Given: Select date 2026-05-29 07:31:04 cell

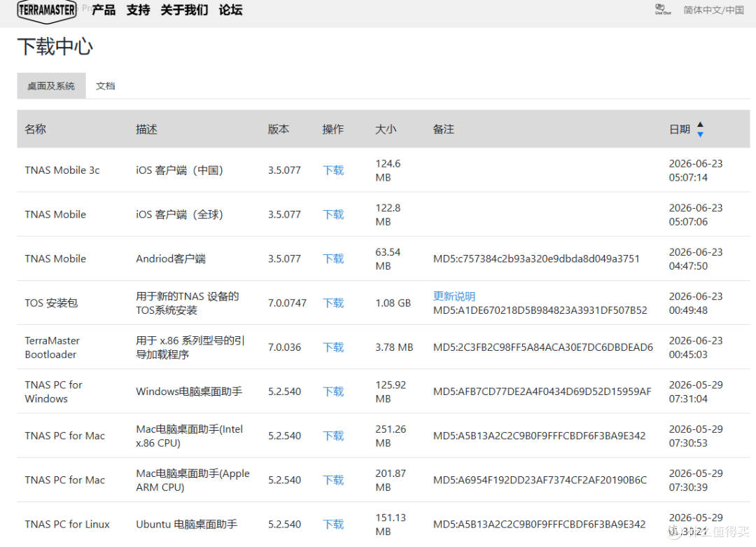Looking at the screenshot, I should click(696, 392).
